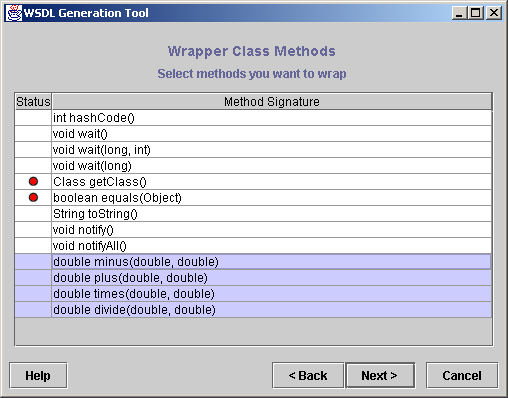Select double times(double, double) row
Image resolution: width=508 pixels, height=398 pixels.
coord(253,294)
